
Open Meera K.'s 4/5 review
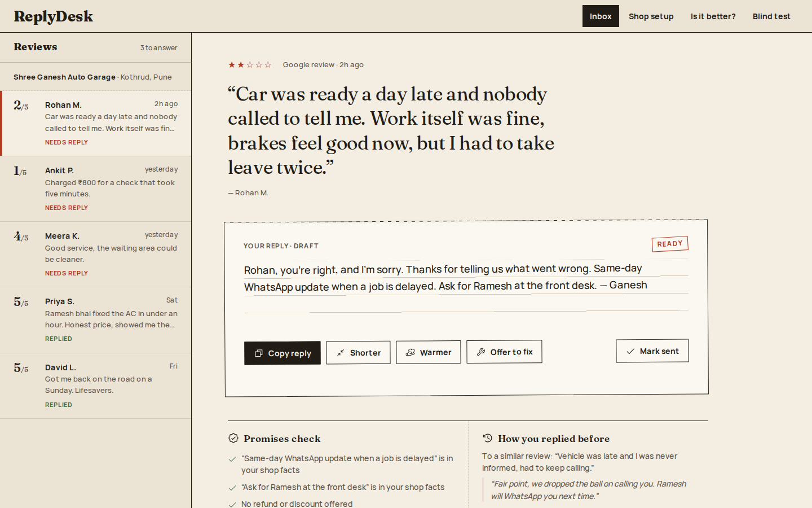click(96, 255)
